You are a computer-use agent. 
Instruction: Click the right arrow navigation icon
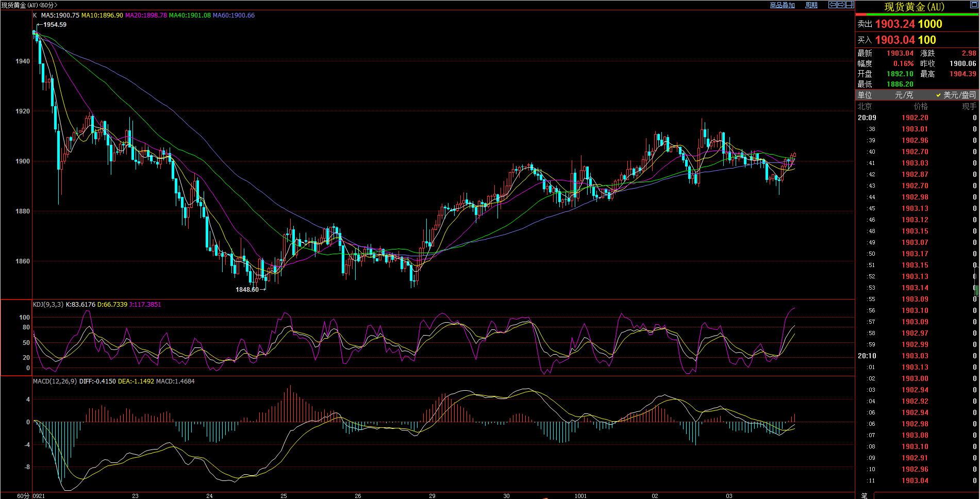pyautogui.click(x=841, y=5)
